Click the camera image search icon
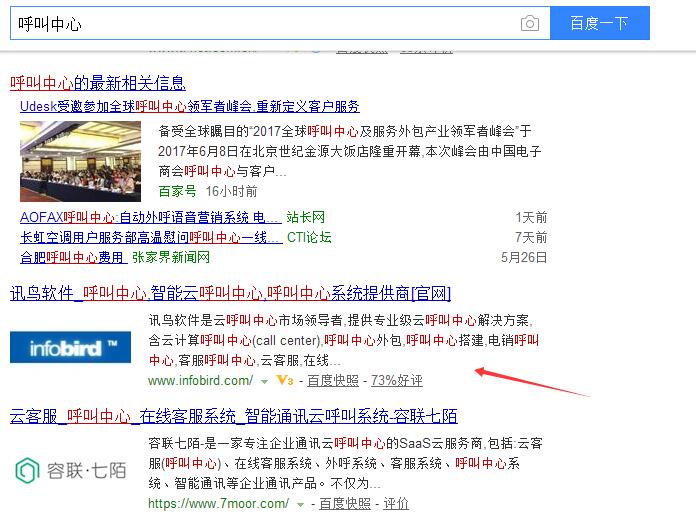Screen dimensions: 696x527 530,23
